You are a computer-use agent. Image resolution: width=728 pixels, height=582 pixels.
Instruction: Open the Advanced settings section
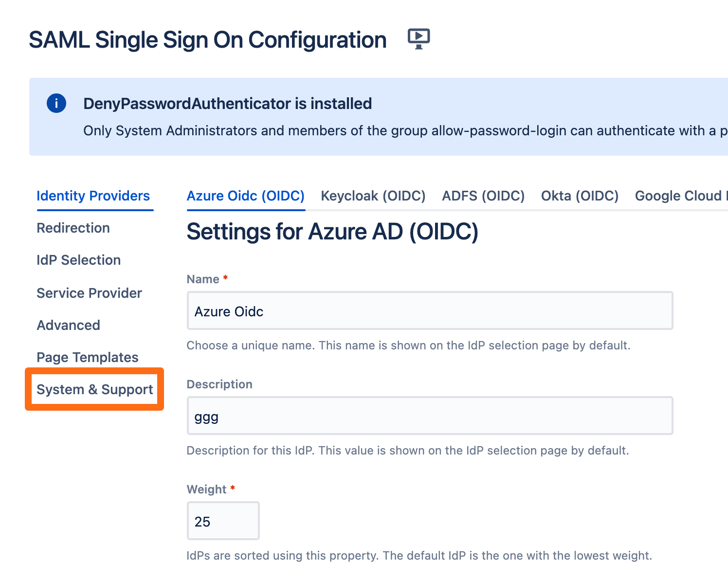tap(68, 325)
